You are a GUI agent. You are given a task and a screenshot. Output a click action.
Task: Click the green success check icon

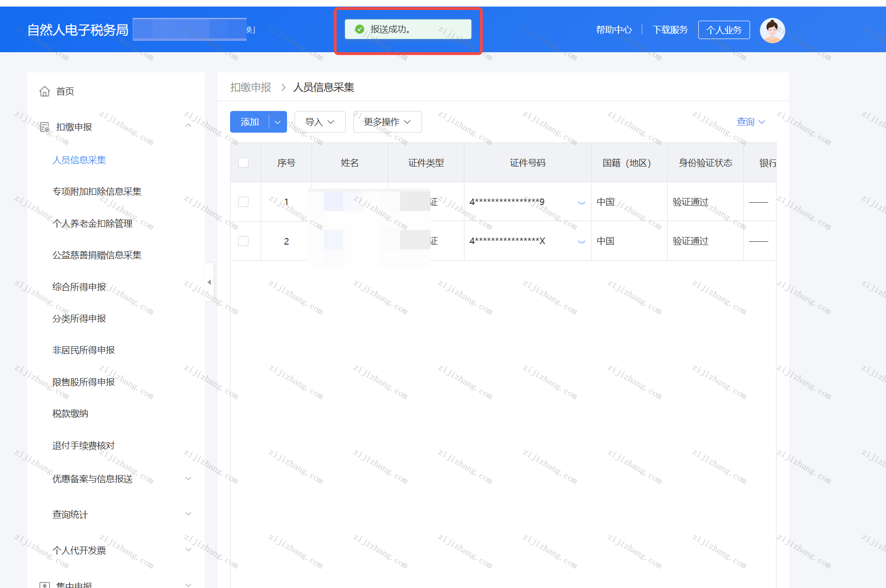point(359,29)
